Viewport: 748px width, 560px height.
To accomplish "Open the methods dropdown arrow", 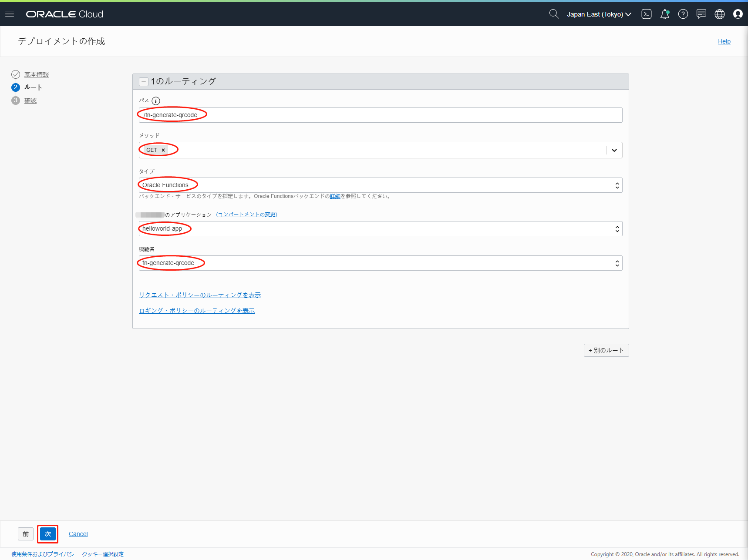I will 614,150.
